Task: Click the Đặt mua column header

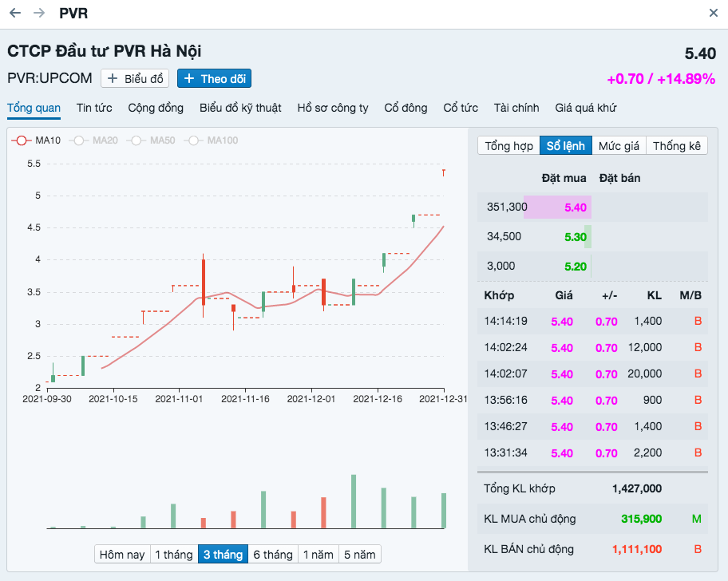Action: 564,178
